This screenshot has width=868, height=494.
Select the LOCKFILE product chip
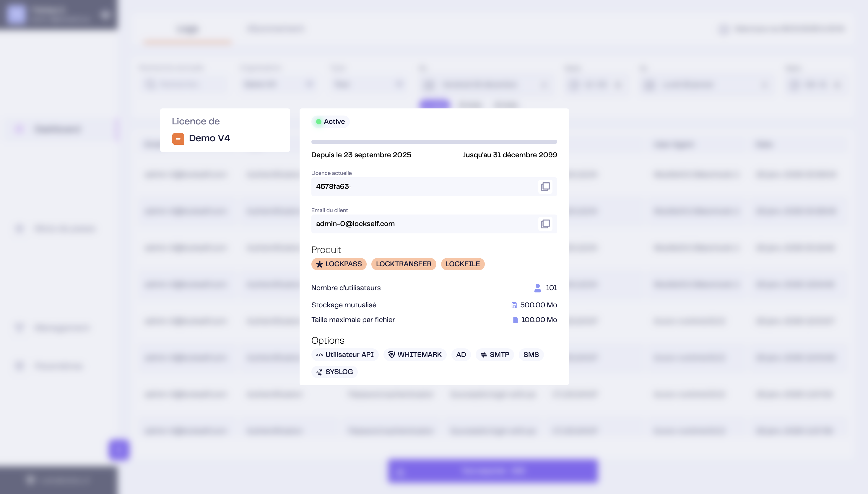pos(463,264)
